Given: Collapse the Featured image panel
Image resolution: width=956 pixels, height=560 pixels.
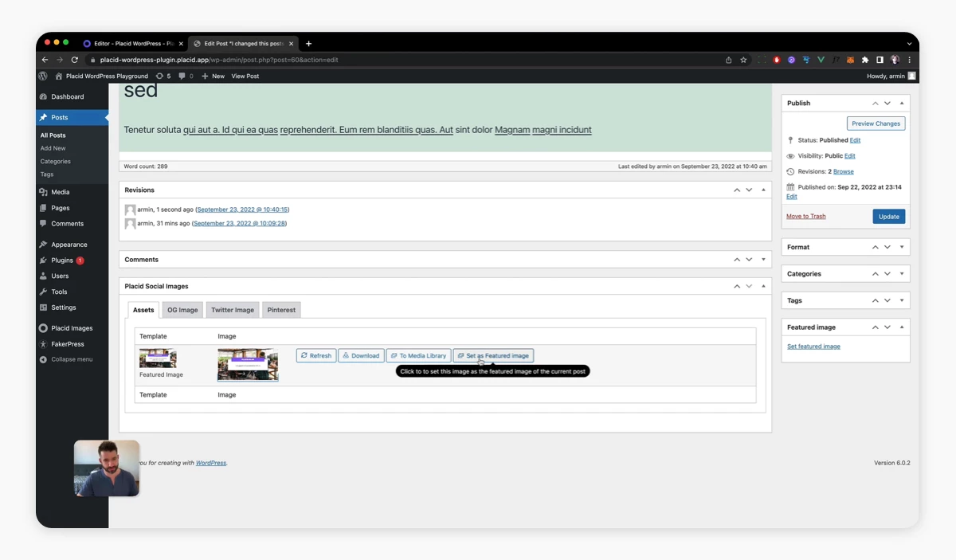Looking at the screenshot, I should tap(902, 327).
